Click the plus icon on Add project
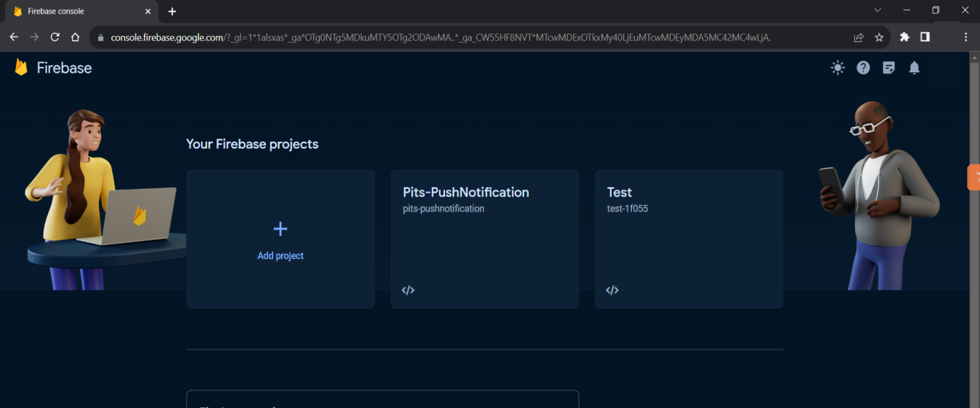The height and width of the screenshot is (408, 980). (x=280, y=229)
